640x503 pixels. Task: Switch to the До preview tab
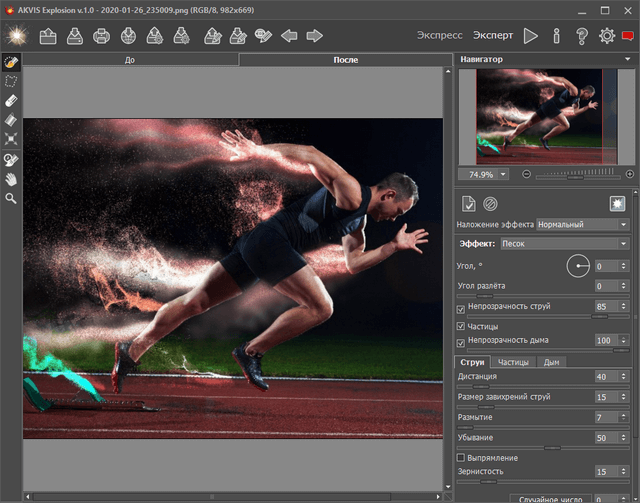pos(130,60)
